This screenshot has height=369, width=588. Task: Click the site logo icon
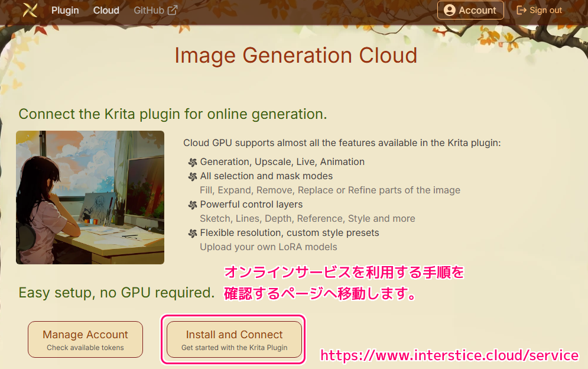(x=30, y=10)
